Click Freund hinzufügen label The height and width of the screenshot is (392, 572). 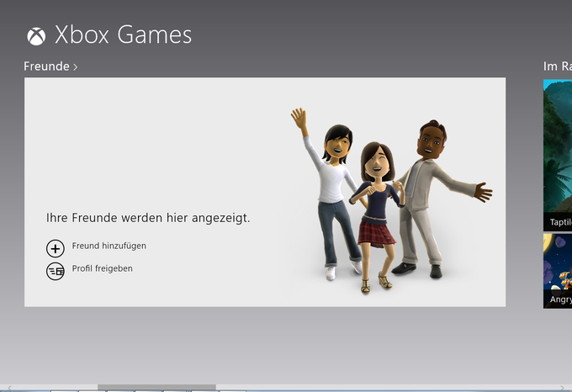(109, 246)
